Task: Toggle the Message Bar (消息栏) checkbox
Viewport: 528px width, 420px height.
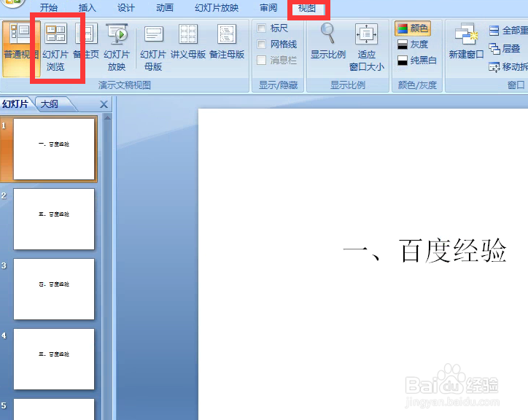Action: point(262,61)
